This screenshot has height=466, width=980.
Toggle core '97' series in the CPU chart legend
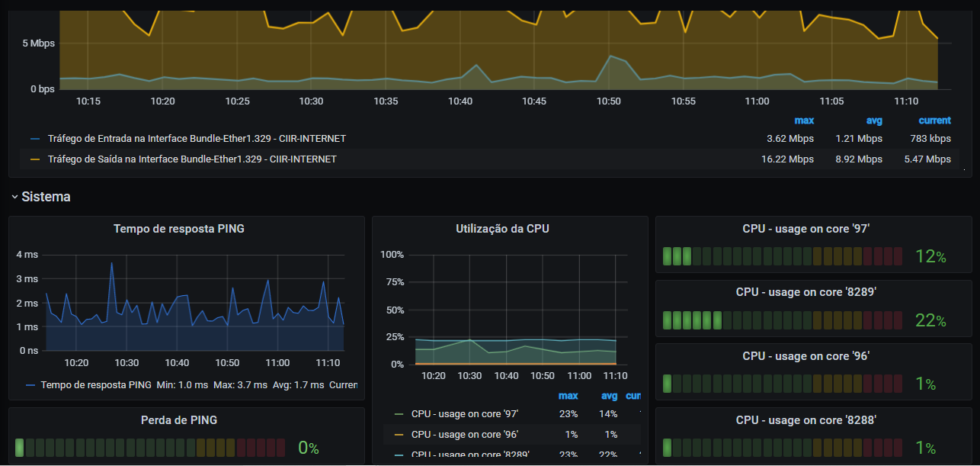[x=465, y=414]
